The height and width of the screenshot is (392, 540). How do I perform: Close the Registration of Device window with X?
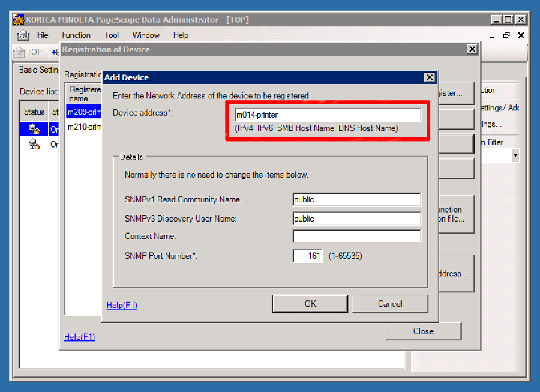(472, 49)
